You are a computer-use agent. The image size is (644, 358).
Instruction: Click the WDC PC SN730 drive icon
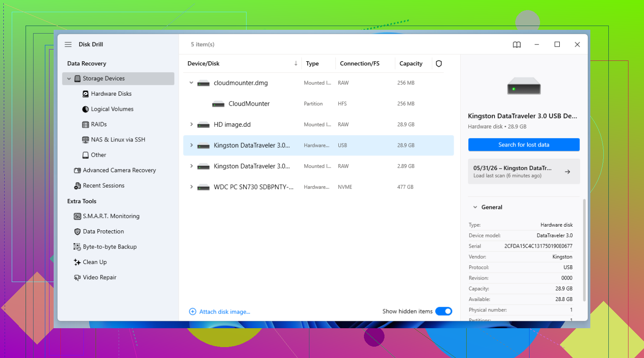(x=203, y=187)
